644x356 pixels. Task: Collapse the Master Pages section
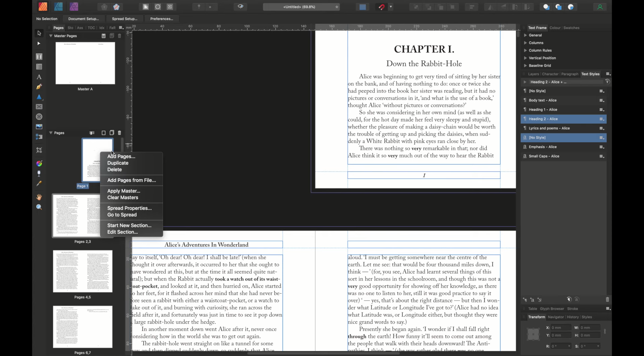[x=51, y=36]
